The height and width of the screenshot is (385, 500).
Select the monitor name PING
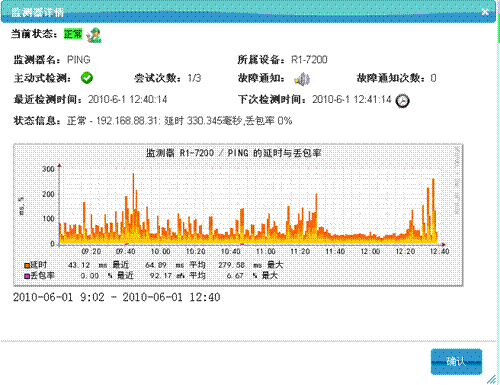point(79,60)
